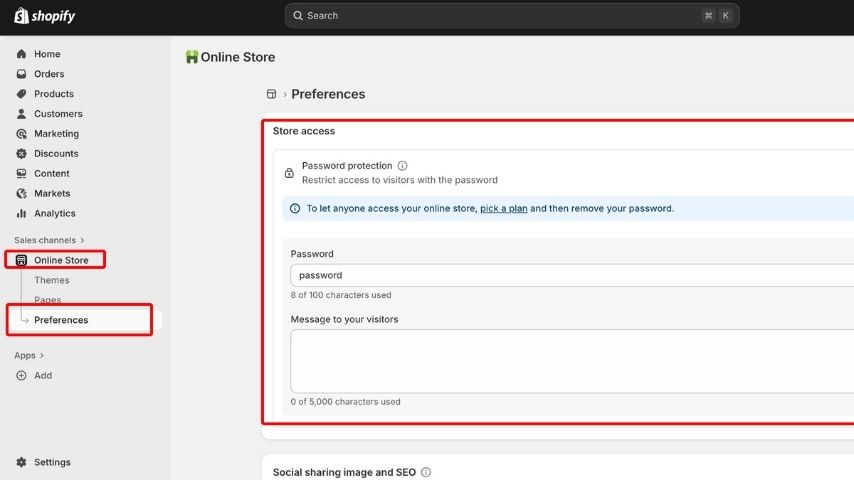Click the Customers person icon

tap(21, 114)
